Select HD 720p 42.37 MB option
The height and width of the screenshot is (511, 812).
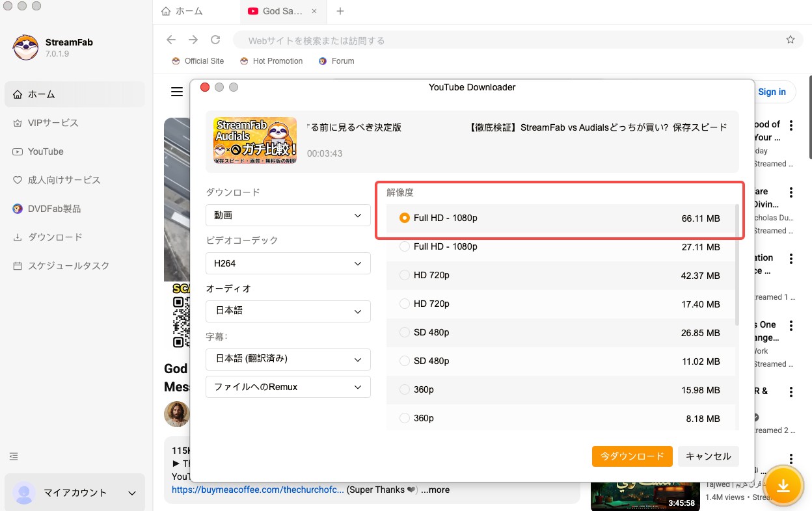tap(561, 276)
